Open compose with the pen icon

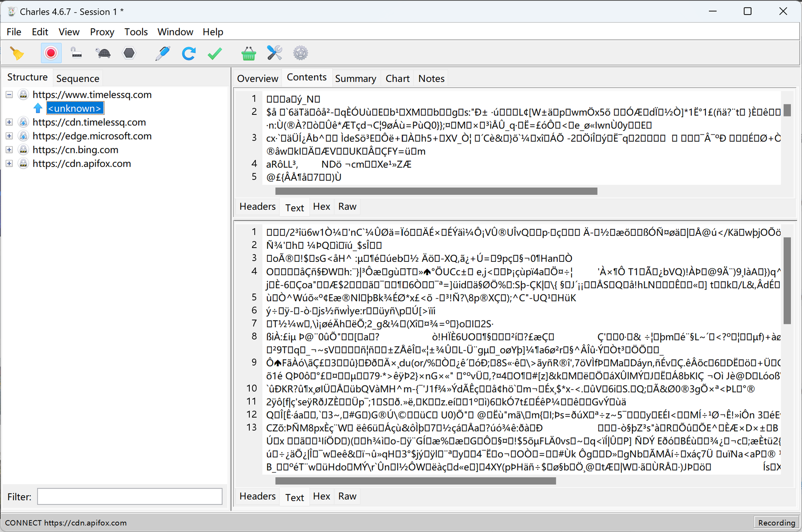[x=162, y=53]
